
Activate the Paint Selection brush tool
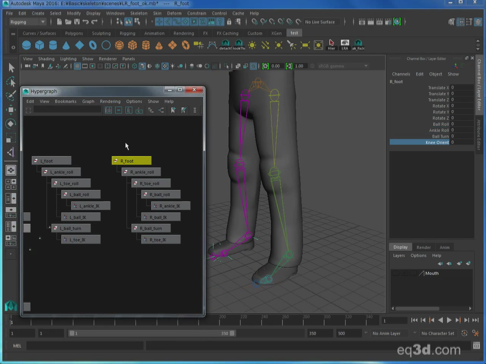pyautogui.click(x=11, y=96)
